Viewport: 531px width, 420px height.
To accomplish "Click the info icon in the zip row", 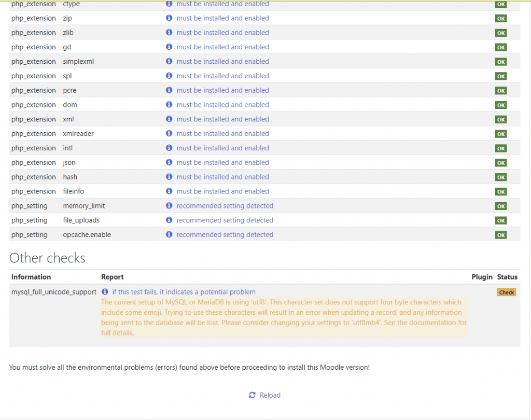I will [169, 18].
